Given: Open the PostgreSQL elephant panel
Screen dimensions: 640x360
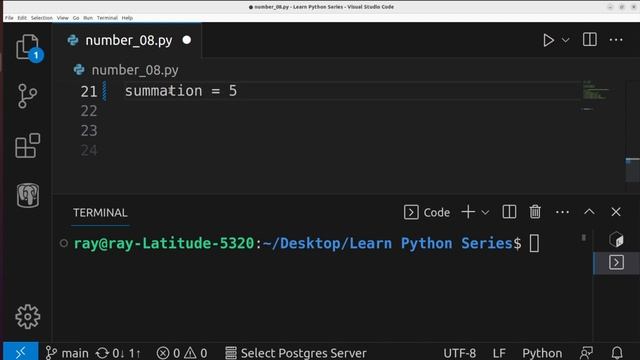Looking at the screenshot, I should 28,195.
